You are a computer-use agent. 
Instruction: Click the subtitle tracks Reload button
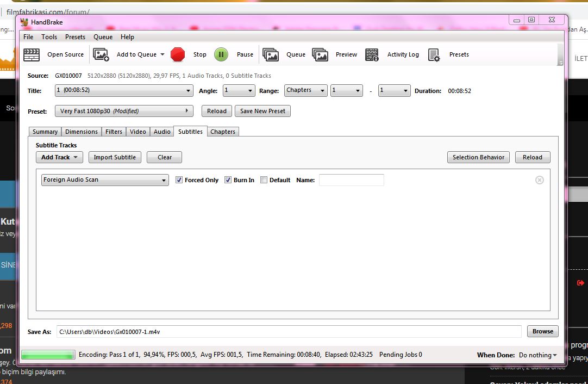(533, 157)
